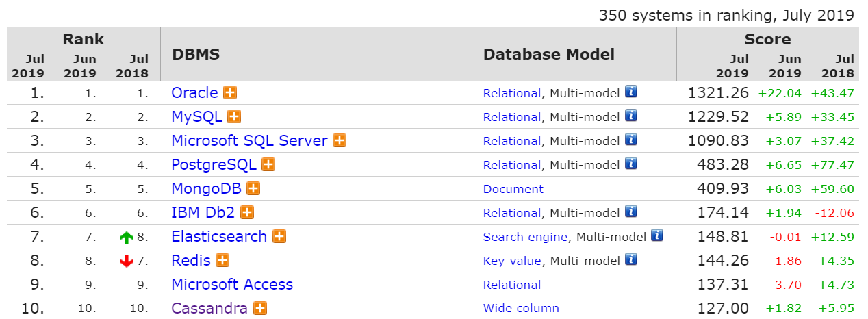This screenshot has height=319, width=868.
Task: Click MySQL's score value 1229.52
Action: pyautogui.click(x=718, y=116)
